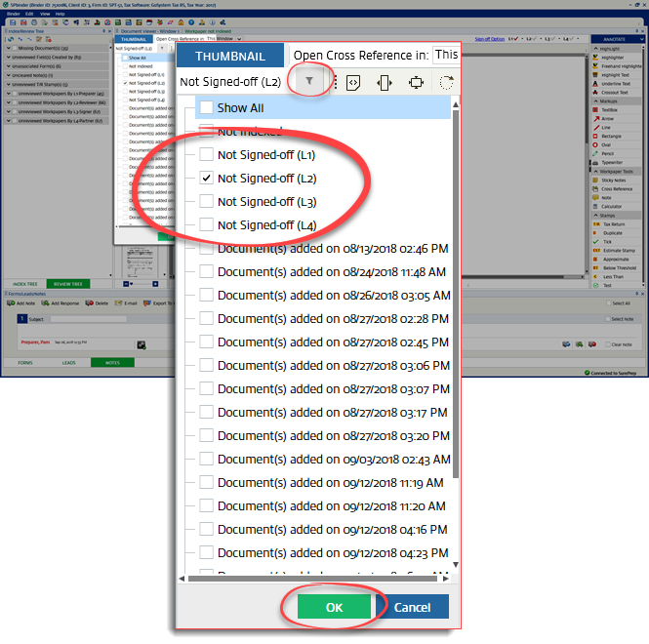
Task: Switch to the LEADS tab
Action: pos(68,363)
